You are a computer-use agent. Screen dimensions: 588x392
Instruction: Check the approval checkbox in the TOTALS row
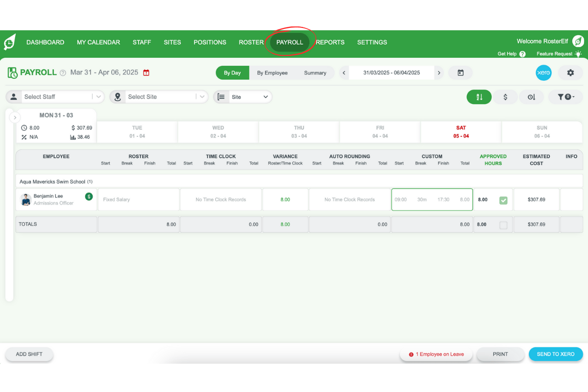[504, 224]
